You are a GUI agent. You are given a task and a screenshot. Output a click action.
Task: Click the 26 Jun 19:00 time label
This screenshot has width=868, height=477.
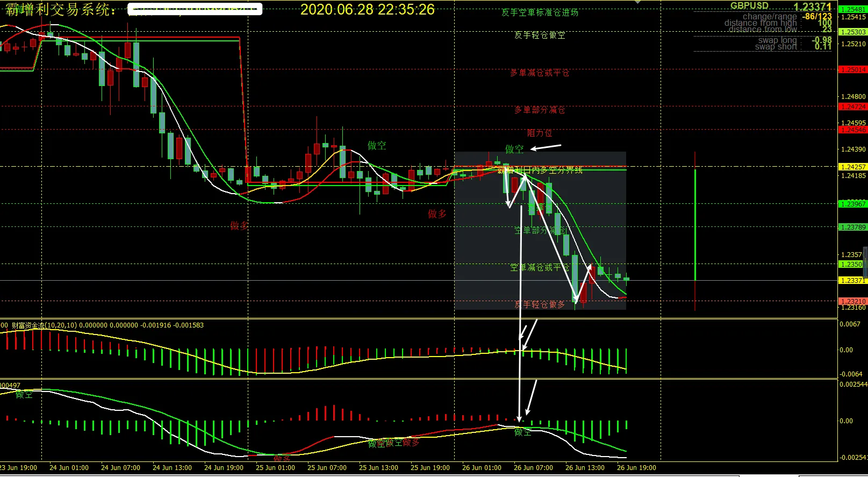[x=636, y=468]
